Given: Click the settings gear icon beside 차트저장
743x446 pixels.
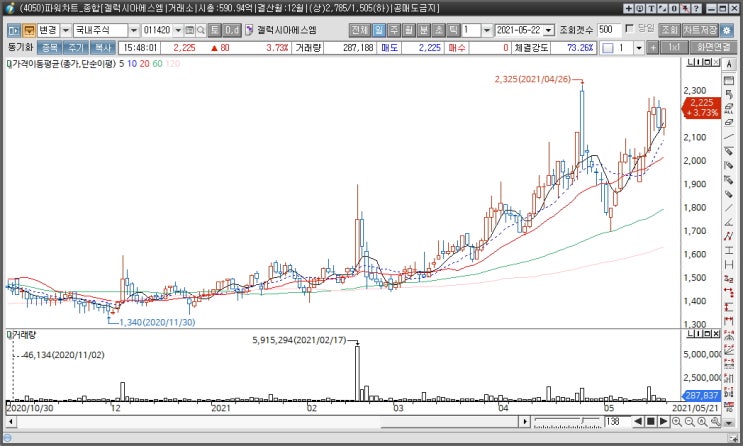Looking at the screenshot, I should pos(727,30).
